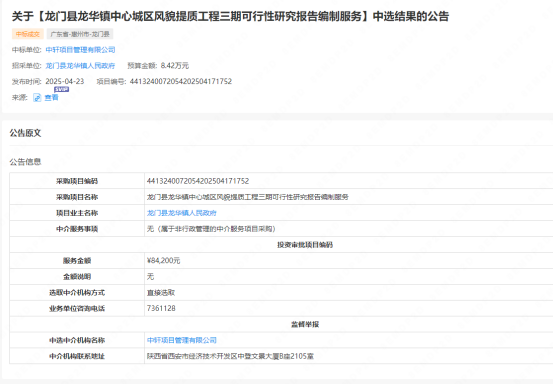Select 项目业主名称 label cell
This screenshot has height=384, width=554.
point(77,213)
